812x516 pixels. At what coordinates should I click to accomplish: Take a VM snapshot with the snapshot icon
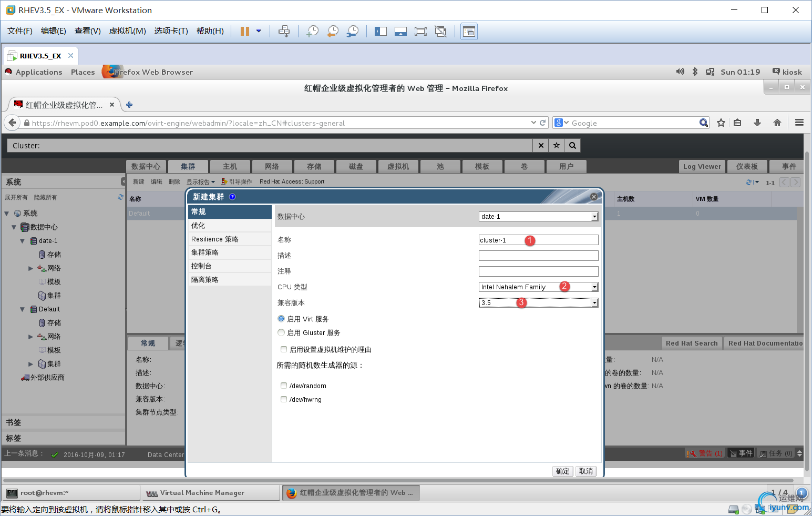pos(313,31)
